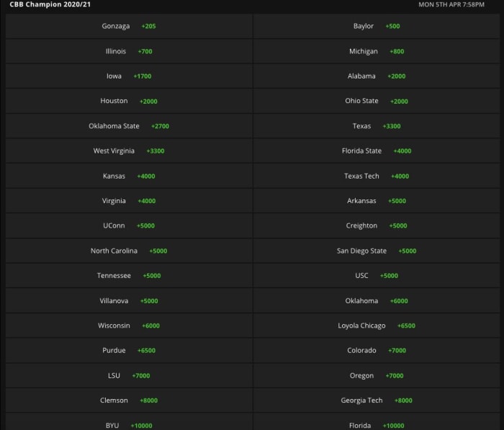Add Alabama +2000 to betslip

[377, 76]
